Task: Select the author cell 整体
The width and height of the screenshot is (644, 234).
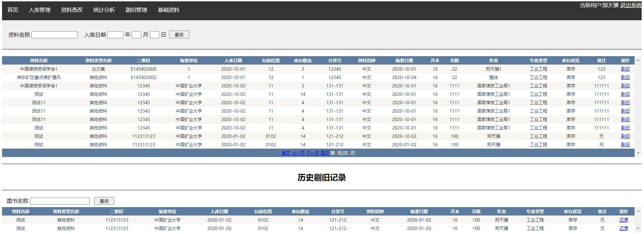Action: [493, 77]
